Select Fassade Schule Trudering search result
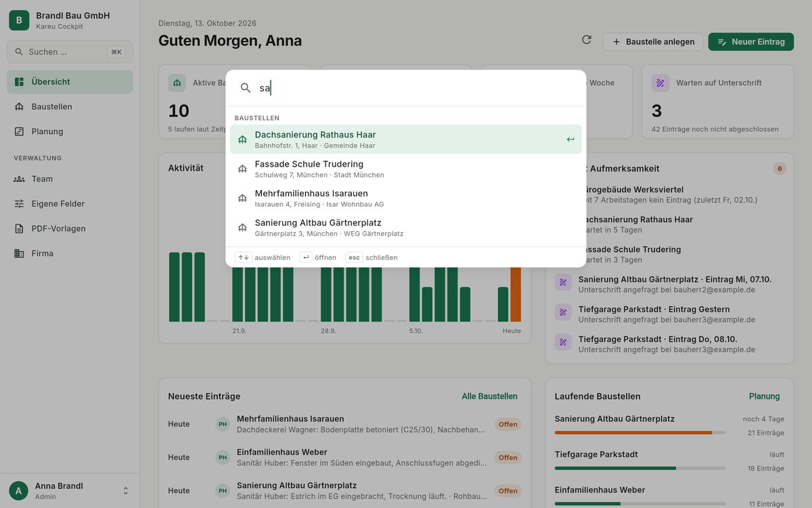Screen dimensions: 812x508 coord(406,169)
